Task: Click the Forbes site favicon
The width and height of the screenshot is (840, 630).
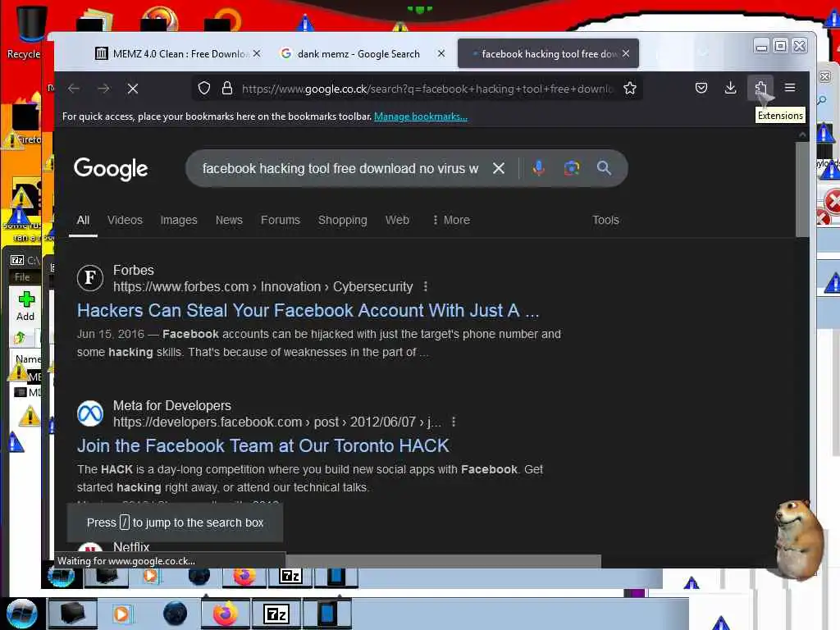Action: [x=90, y=278]
